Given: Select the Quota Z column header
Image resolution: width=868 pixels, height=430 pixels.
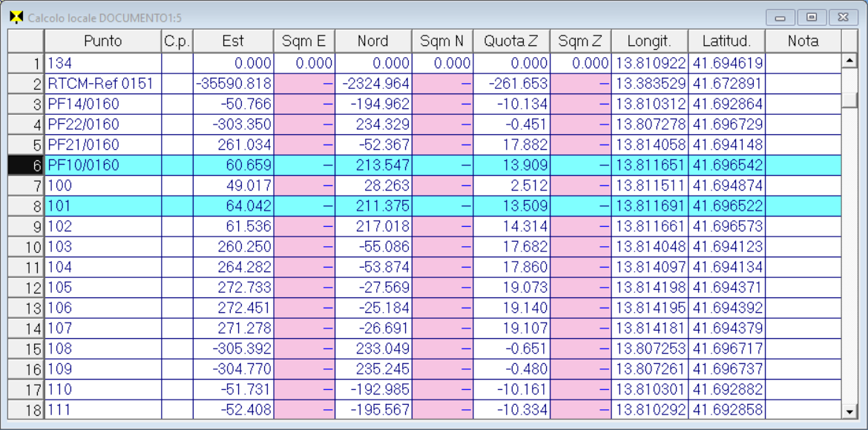Looking at the screenshot, I should coord(512,42).
